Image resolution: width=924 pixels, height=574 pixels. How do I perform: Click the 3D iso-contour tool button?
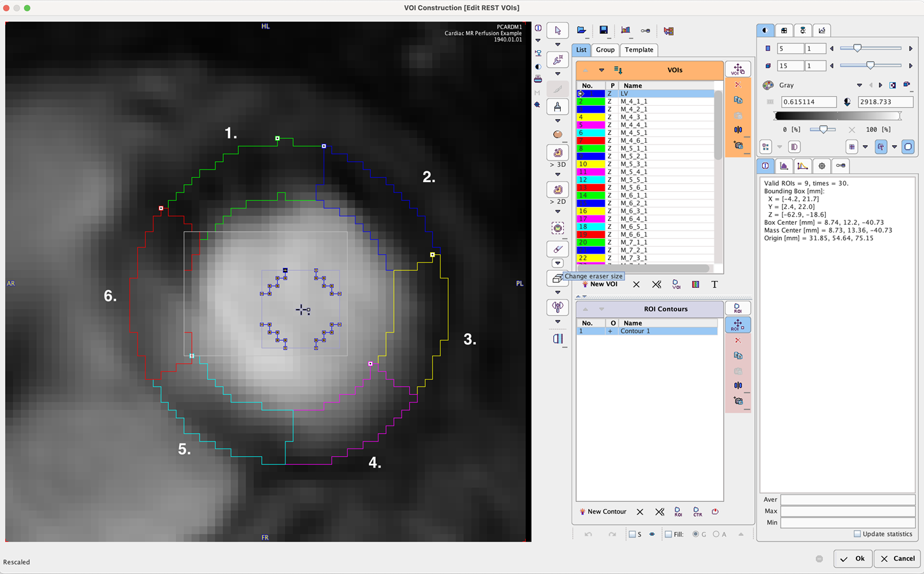558,153
